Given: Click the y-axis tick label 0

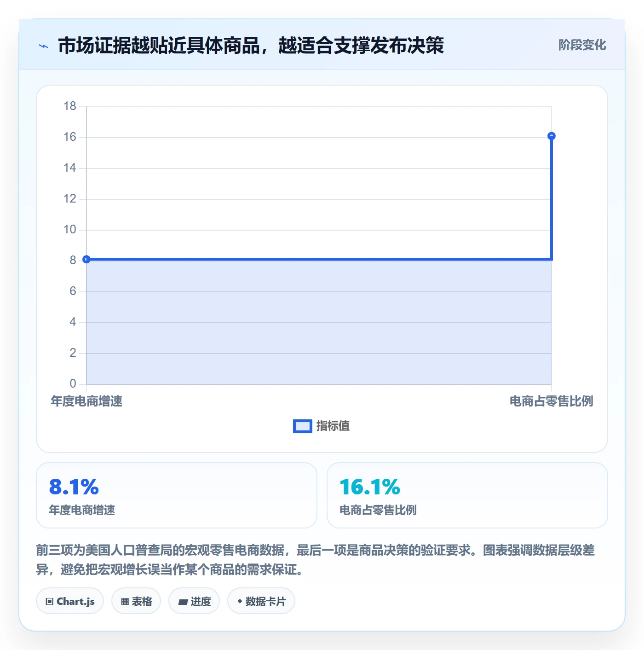Looking at the screenshot, I should click(x=73, y=384).
